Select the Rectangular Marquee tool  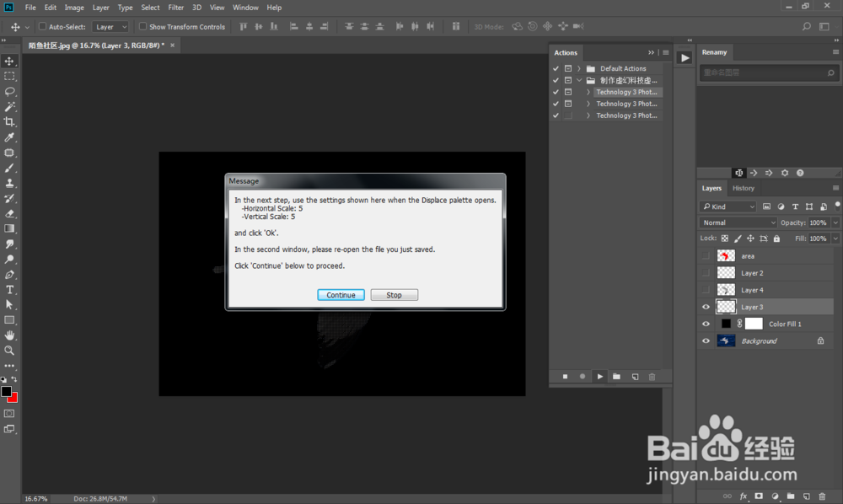(x=9, y=77)
